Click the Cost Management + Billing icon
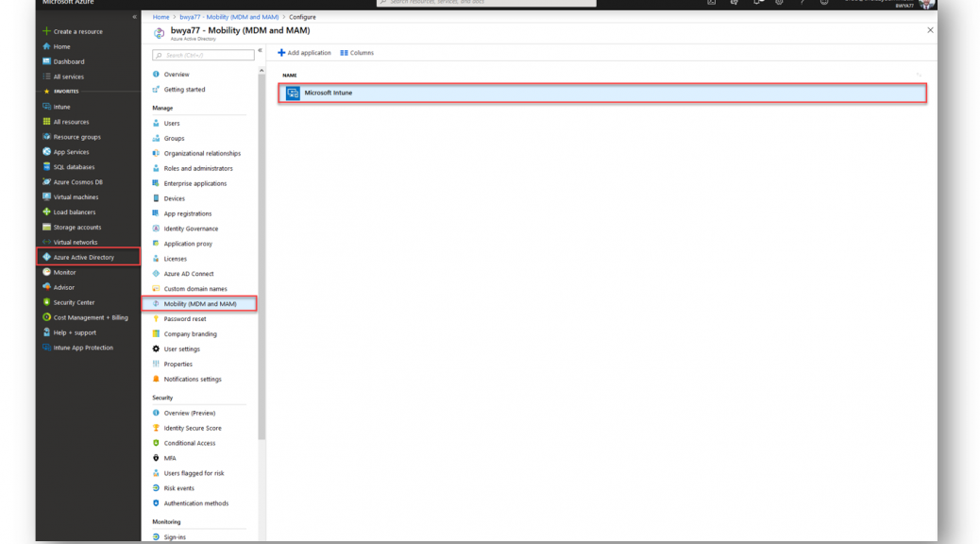This screenshot has height=544, width=980. pos(46,317)
